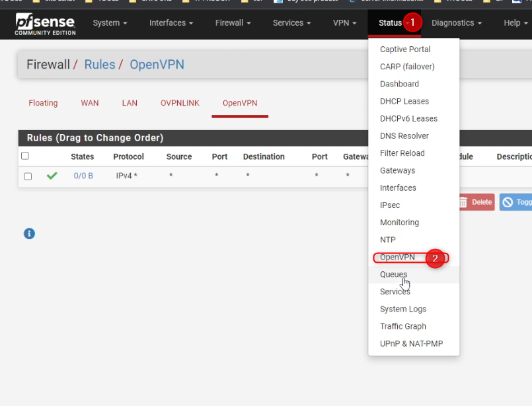The height and width of the screenshot is (406, 532).
Task: Open the Interfaces dropdown menu
Action: coord(171,23)
